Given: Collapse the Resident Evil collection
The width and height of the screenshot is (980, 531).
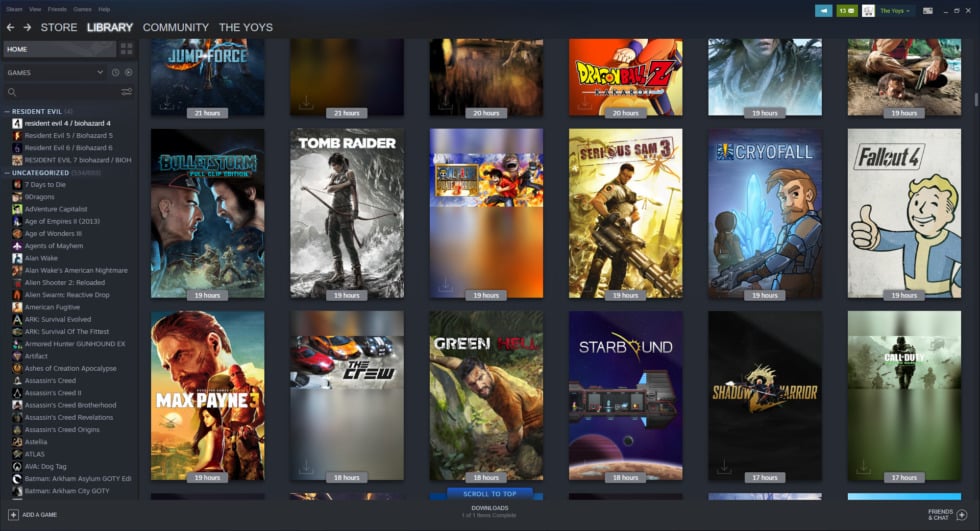Looking at the screenshot, I should 6,111.
